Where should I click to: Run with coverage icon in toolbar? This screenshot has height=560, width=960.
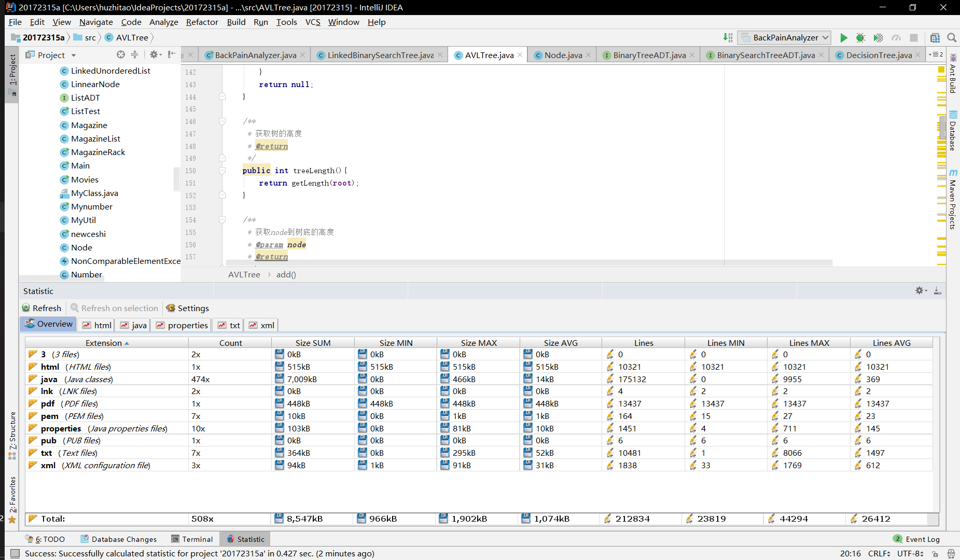pos(878,37)
